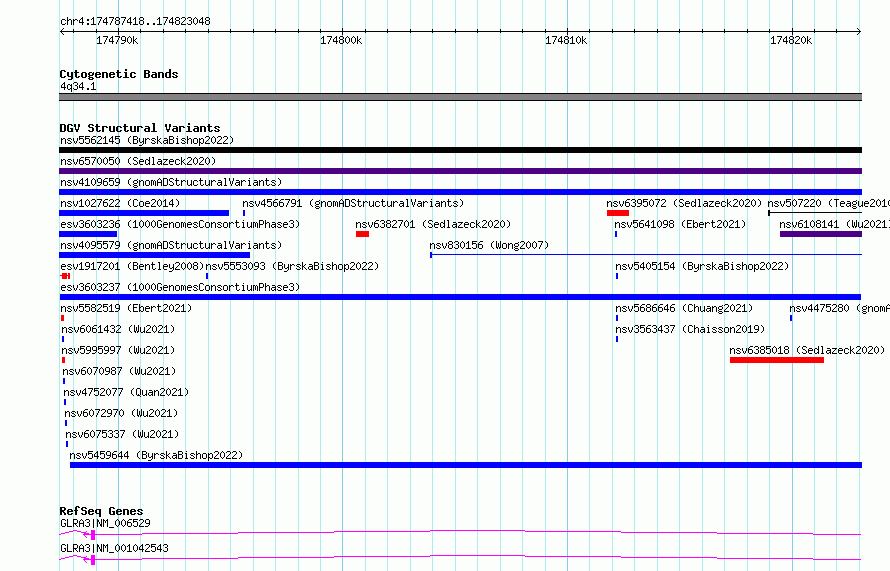The image size is (890, 571).
Task: Click the chr4:174787418..174823048 coordinate text
Action: click(135, 21)
